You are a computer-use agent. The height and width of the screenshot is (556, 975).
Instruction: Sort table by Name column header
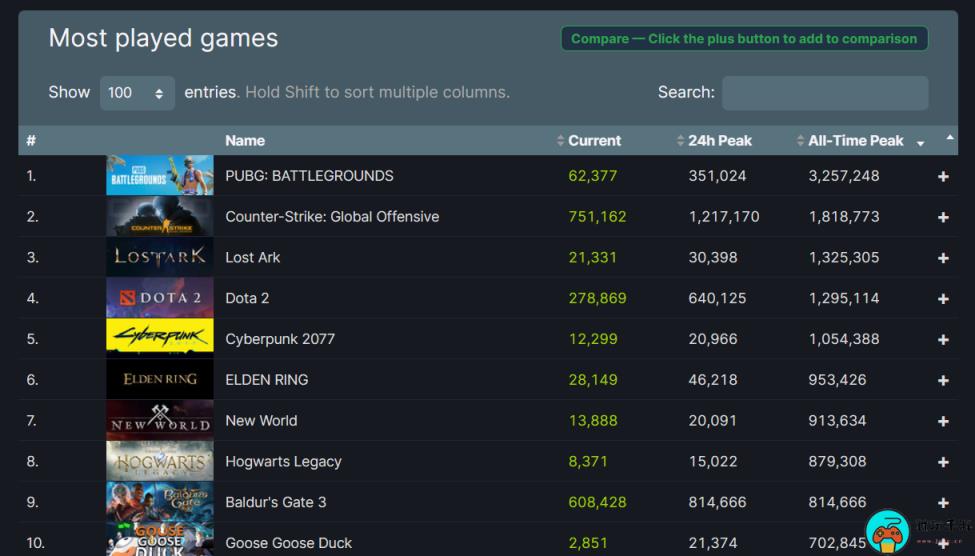click(245, 141)
